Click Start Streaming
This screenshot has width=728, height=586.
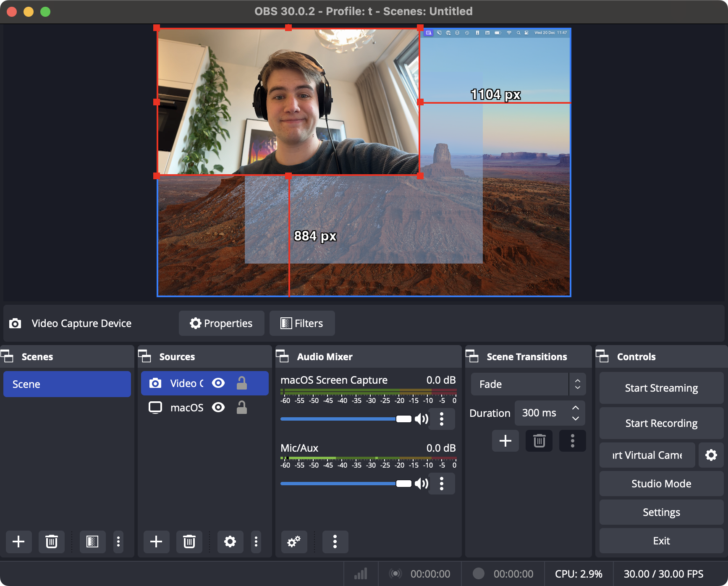(x=662, y=388)
